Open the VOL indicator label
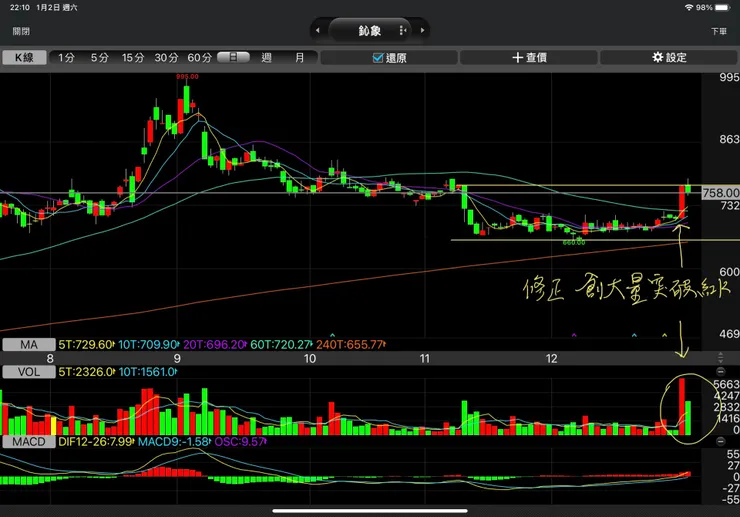The image size is (740, 517). click(29, 372)
